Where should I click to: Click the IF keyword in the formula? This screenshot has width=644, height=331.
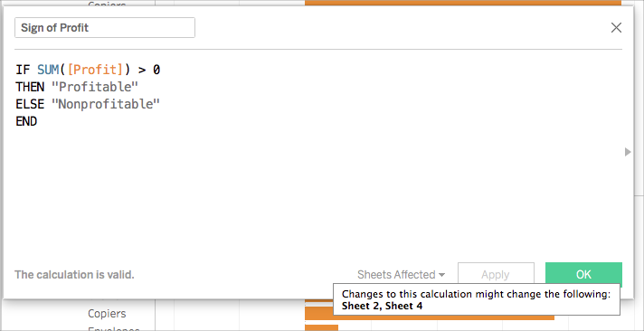click(23, 70)
